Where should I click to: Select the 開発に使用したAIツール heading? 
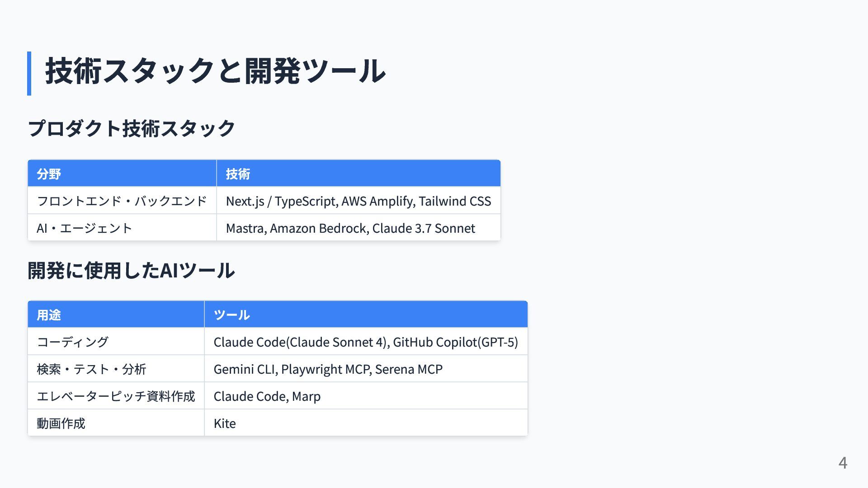pos(131,270)
